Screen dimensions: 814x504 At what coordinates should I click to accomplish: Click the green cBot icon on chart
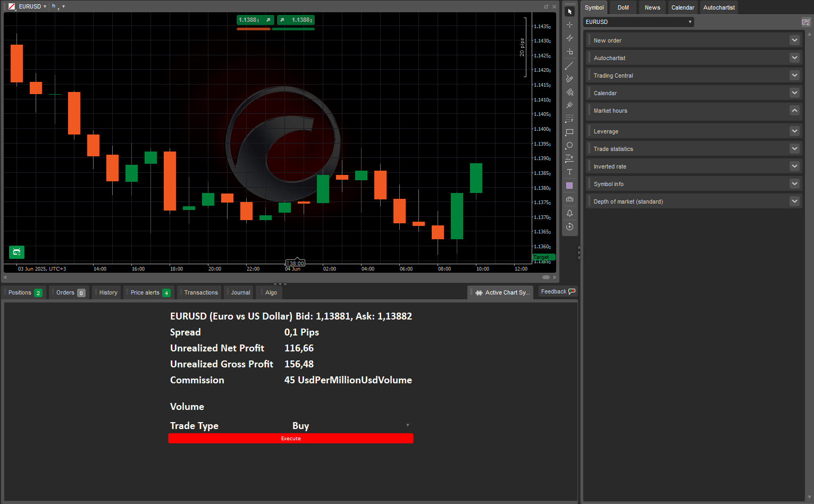point(16,252)
